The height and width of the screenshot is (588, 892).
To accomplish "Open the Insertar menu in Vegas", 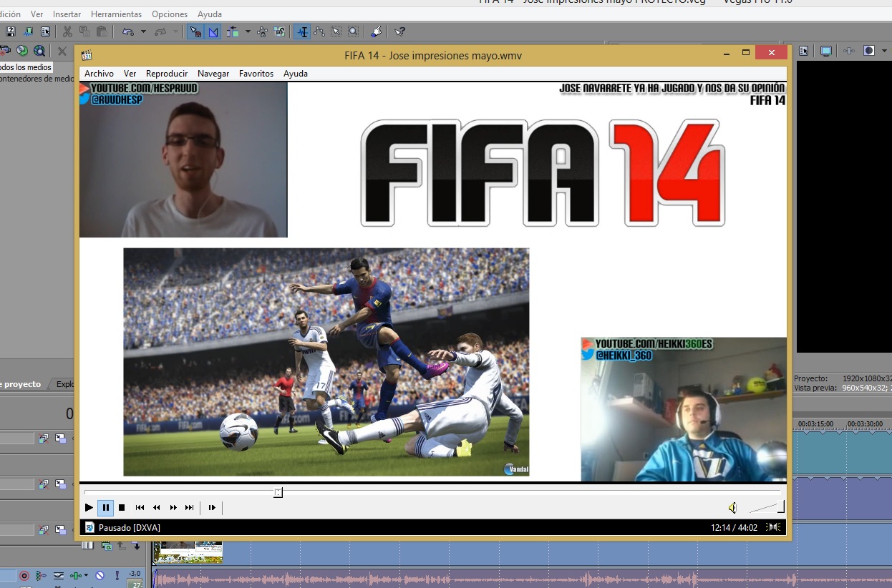I will [67, 14].
